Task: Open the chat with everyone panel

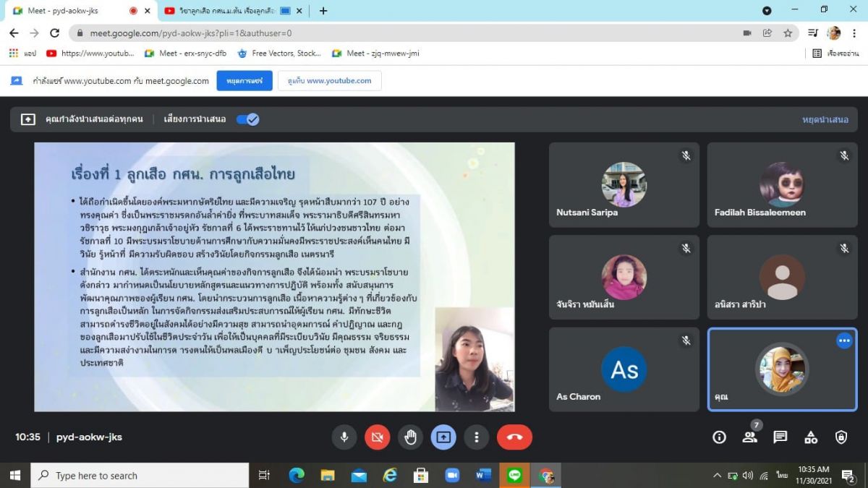Action: point(780,437)
